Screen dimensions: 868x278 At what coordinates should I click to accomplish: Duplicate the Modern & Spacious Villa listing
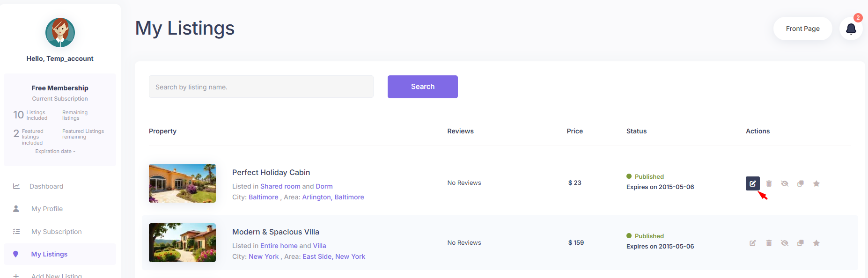(801, 243)
